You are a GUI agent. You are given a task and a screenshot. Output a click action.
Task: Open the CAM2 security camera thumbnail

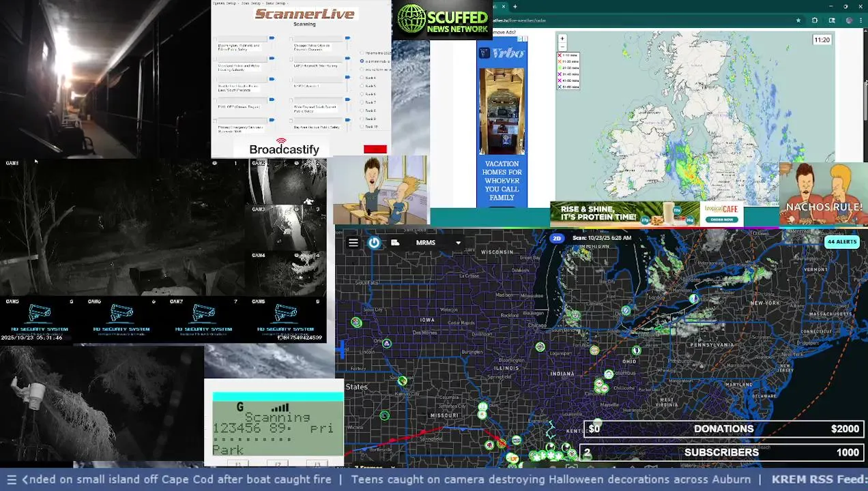[x=287, y=181]
